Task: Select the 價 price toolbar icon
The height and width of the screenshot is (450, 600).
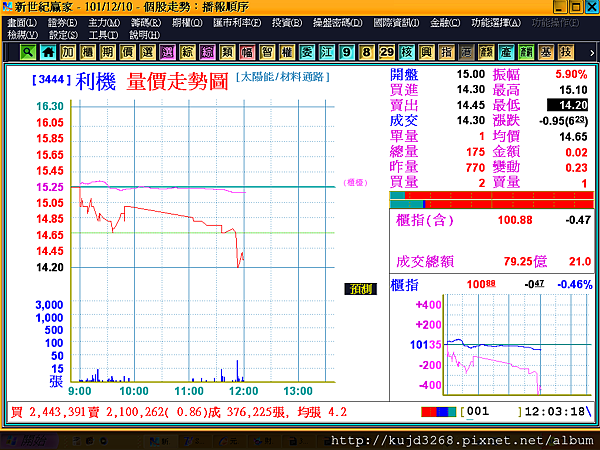Action: pos(127,52)
